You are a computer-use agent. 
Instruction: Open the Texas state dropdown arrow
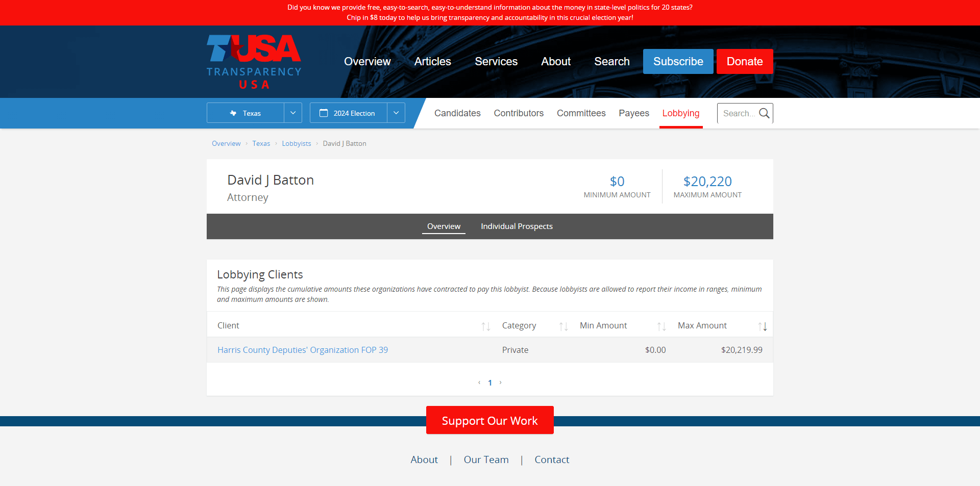pyautogui.click(x=293, y=113)
